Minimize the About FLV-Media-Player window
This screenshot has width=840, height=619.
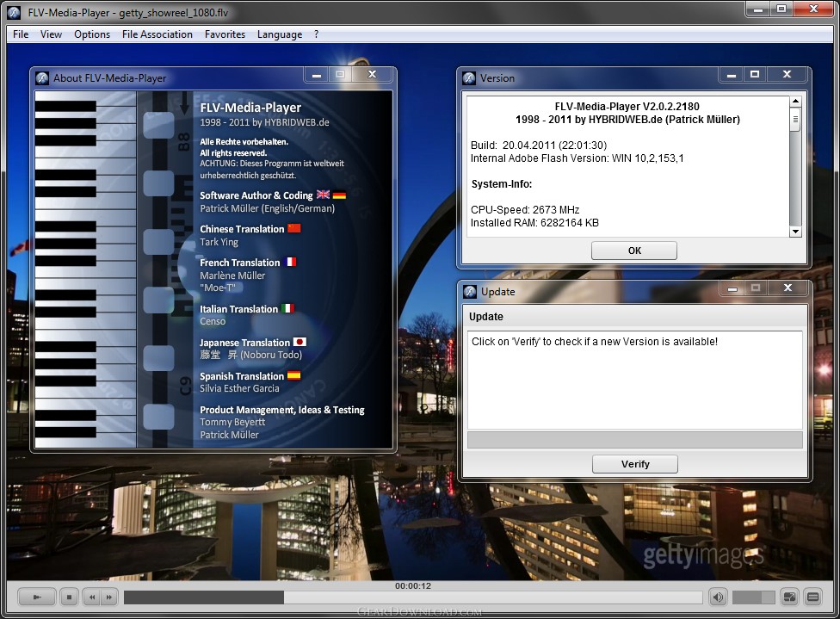click(x=317, y=75)
